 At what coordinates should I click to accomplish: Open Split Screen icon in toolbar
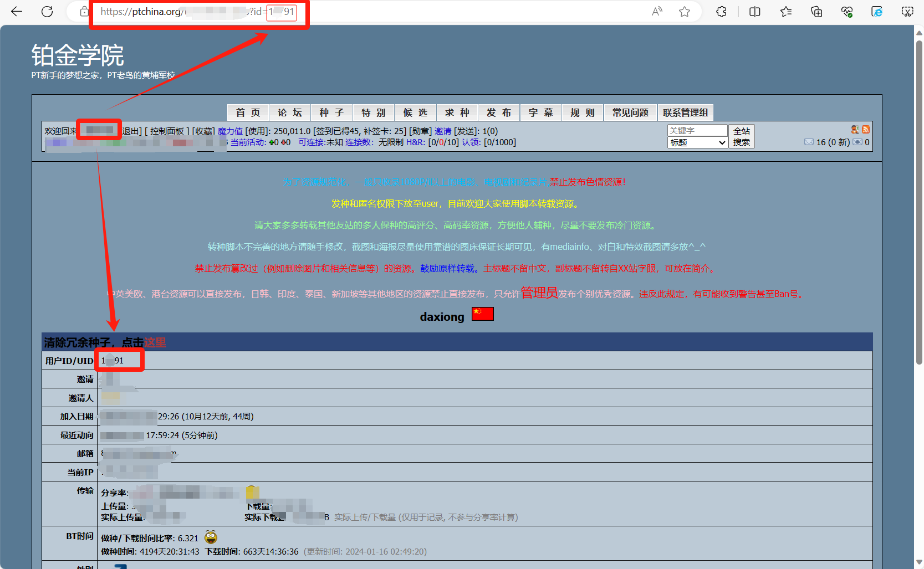[x=754, y=12]
